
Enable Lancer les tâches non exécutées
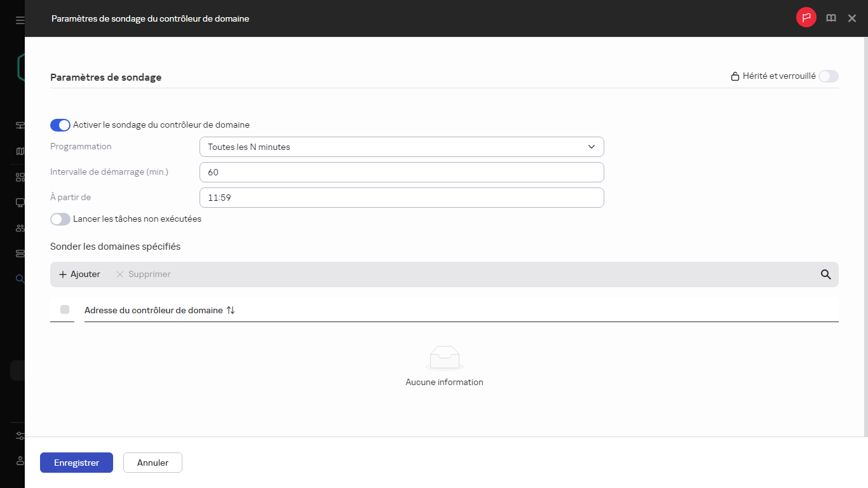60,219
